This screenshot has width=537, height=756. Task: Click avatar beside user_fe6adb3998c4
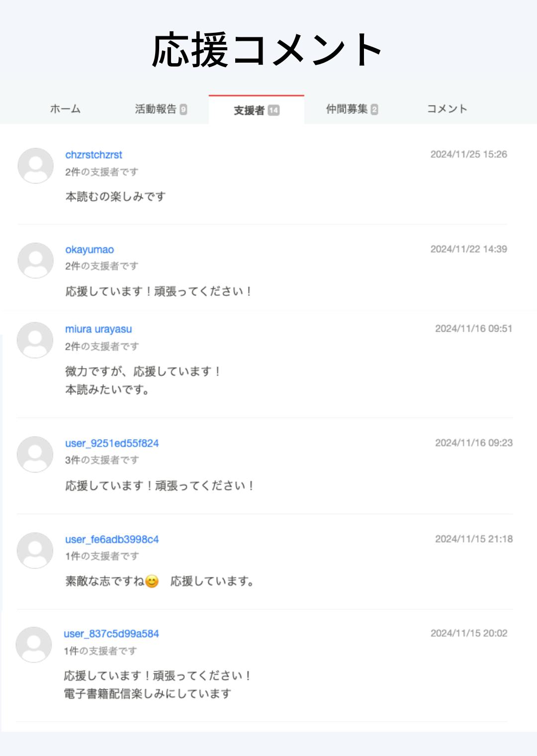pos(35,550)
